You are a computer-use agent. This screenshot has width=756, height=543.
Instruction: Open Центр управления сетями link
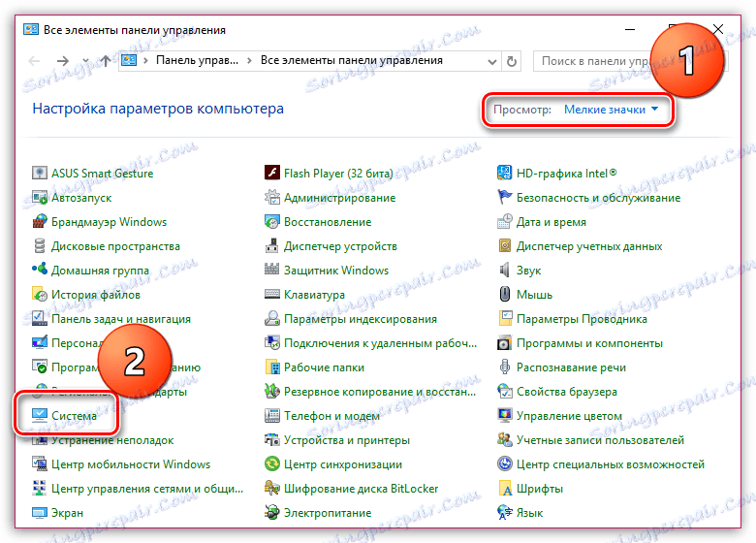click(147, 488)
